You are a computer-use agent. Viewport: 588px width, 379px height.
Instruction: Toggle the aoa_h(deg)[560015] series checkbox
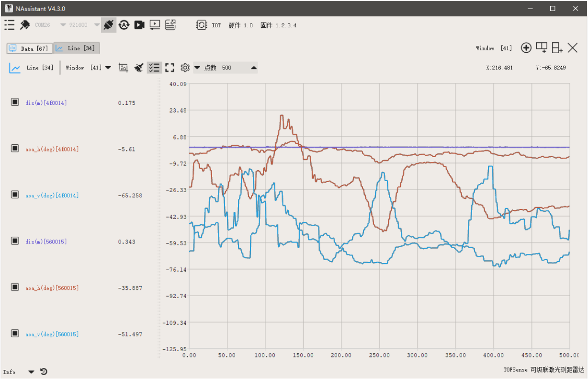(x=15, y=287)
